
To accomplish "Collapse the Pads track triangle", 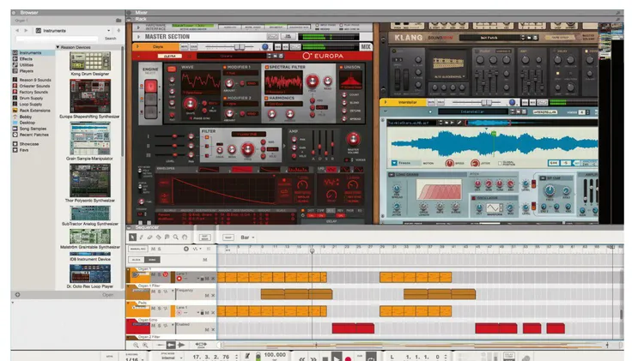I will (128, 304).
